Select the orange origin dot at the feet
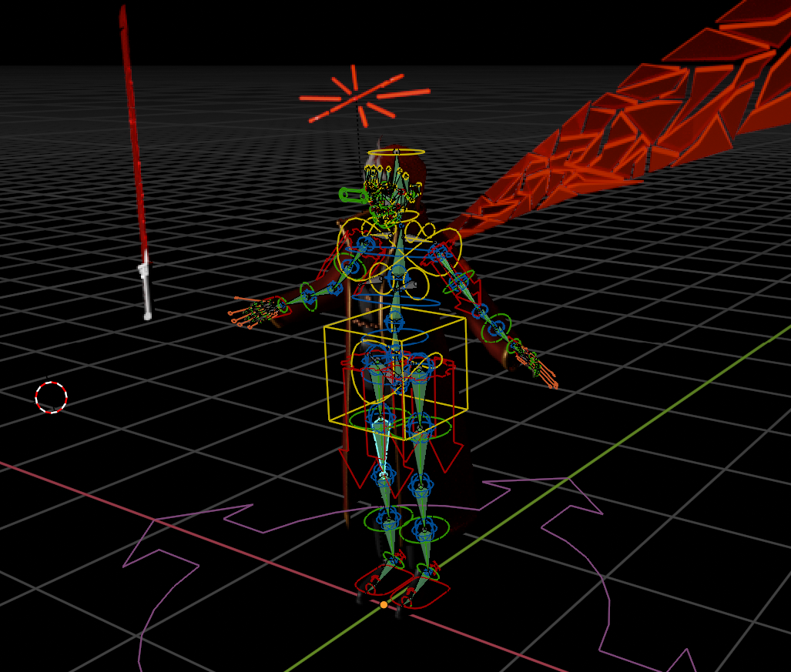The height and width of the screenshot is (672, 791). (x=384, y=604)
